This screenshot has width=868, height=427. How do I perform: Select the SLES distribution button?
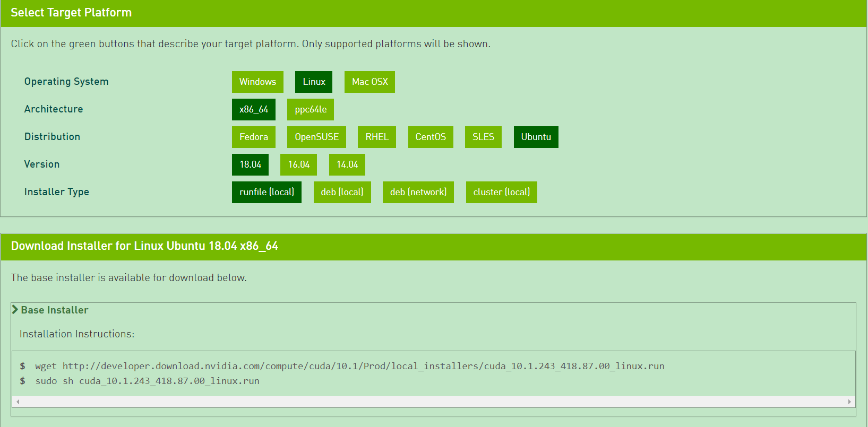(x=483, y=137)
